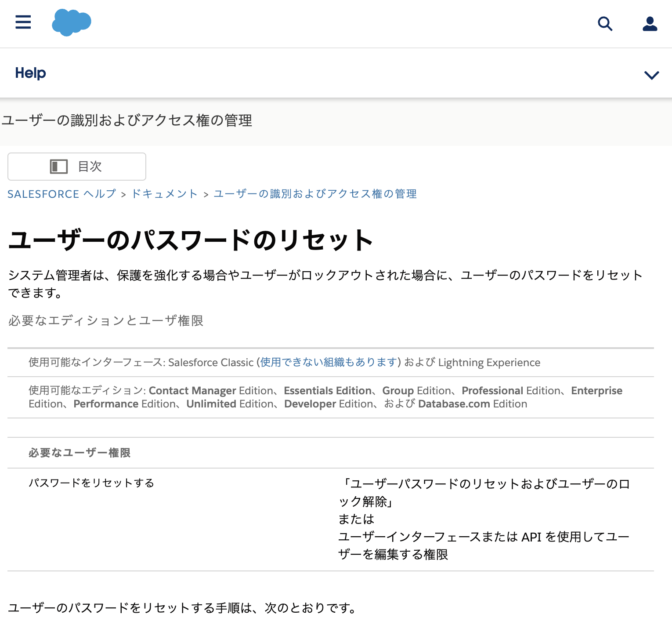Screen dimensions: 672x625
Task: Open the hamburger navigation menu
Action: pyautogui.click(x=23, y=22)
